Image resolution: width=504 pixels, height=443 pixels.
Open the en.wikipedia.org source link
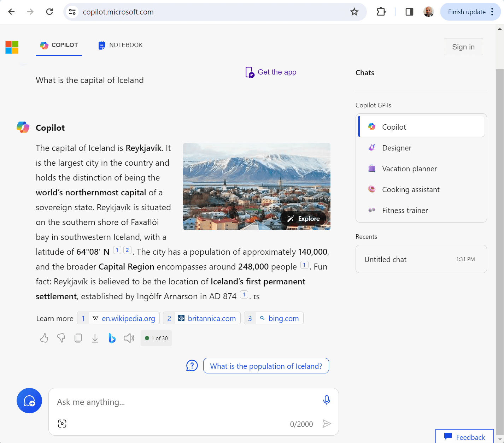point(118,318)
